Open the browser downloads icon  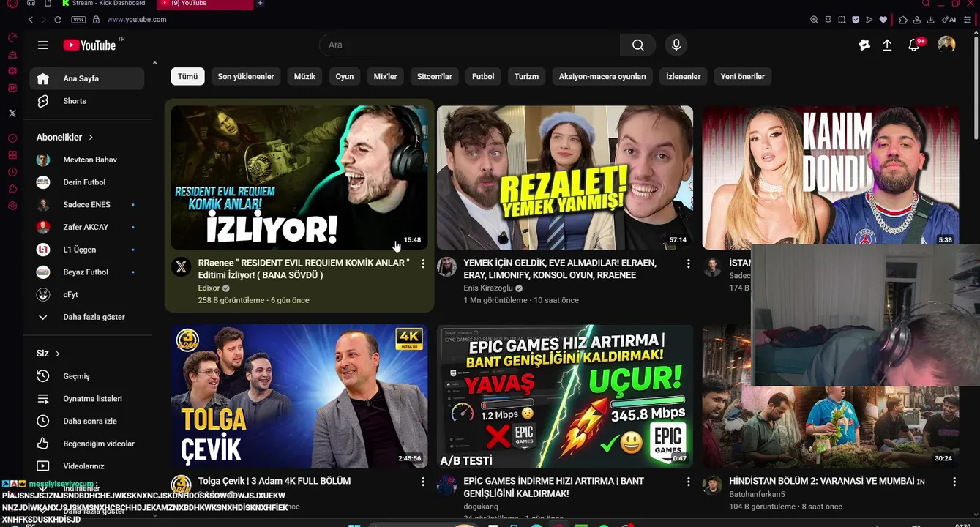(931, 20)
